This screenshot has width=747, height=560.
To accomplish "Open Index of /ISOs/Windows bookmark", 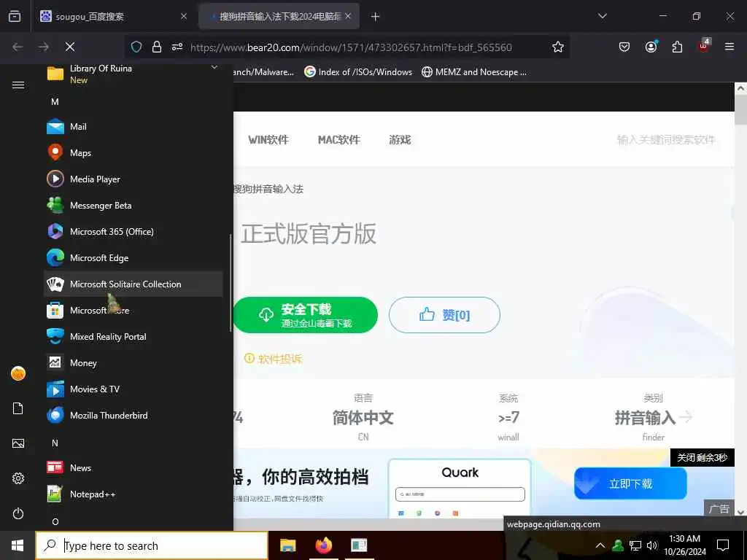I will [x=358, y=72].
